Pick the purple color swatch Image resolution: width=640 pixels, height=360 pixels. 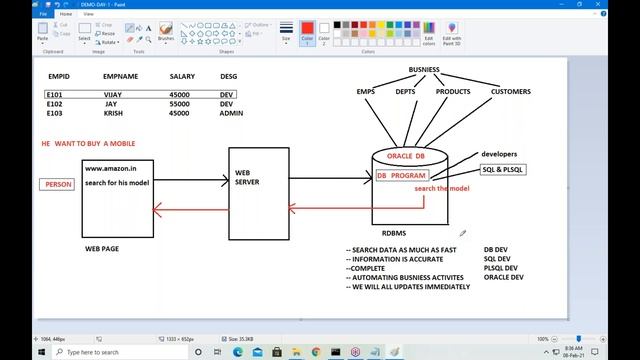(x=416, y=25)
